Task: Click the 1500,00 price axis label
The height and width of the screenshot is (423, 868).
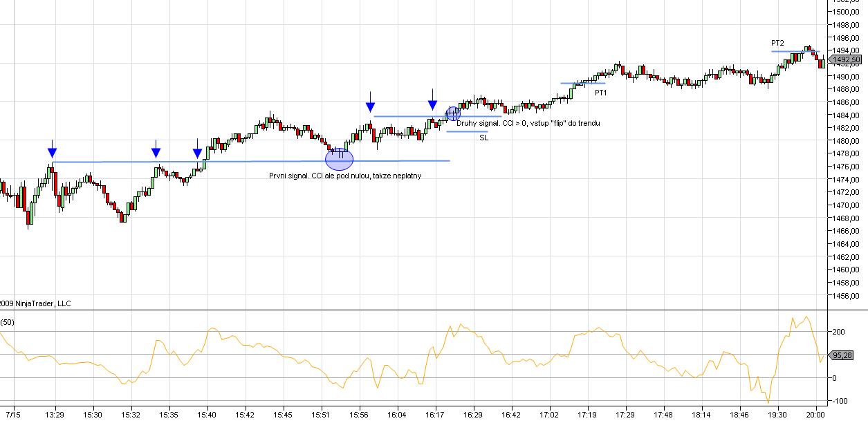Action: 847,12
